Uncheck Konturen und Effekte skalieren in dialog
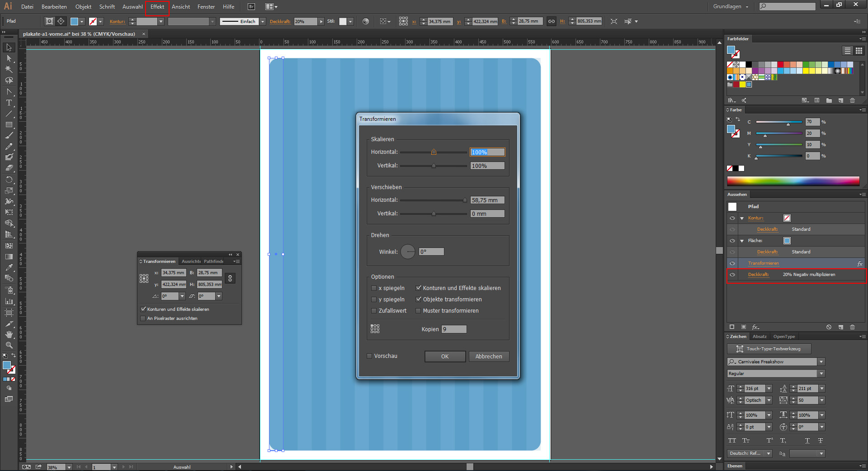Image resolution: width=868 pixels, height=471 pixels. 419,288
